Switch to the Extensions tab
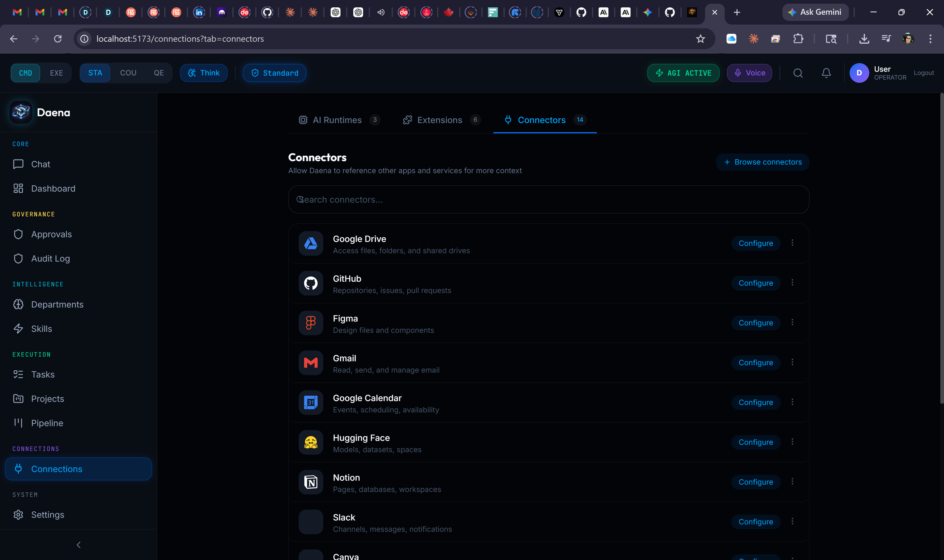The height and width of the screenshot is (560, 944). (440, 120)
